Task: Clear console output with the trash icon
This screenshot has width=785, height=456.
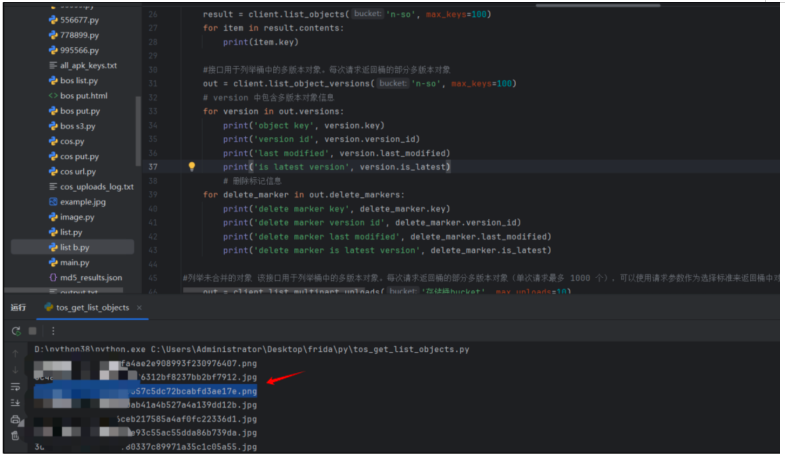Action: [x=15, y=435]
